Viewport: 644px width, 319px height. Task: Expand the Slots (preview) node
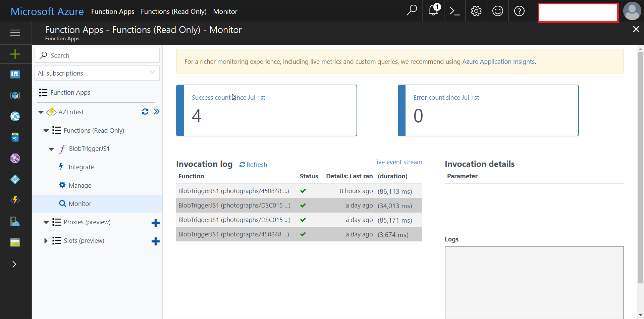(46, 241)
